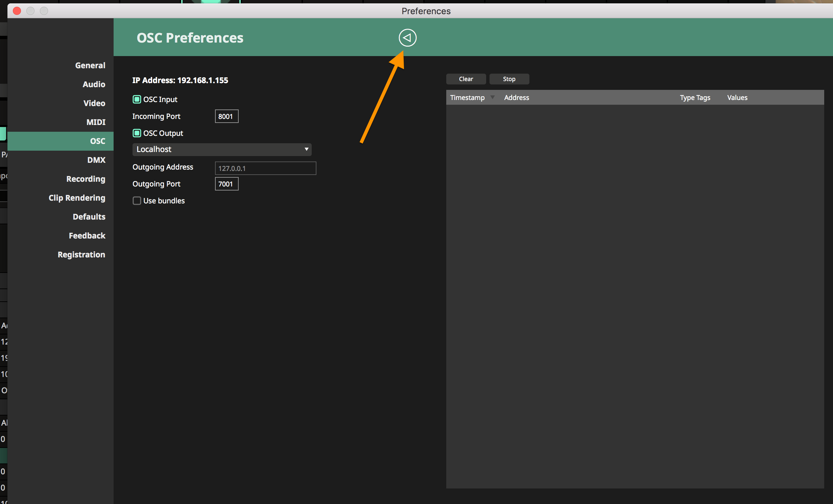
Task: Click the Address column header
Action: click(516, 98)
